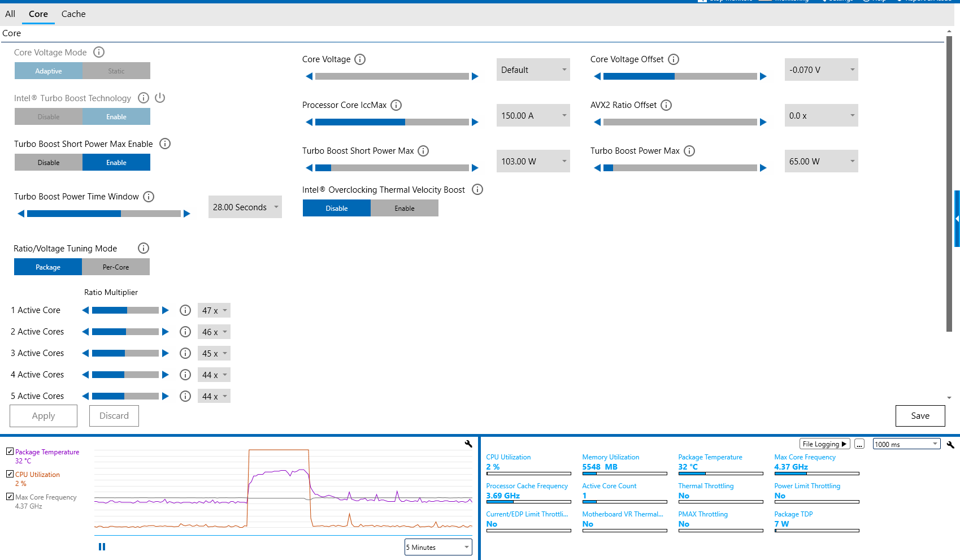Switch to the Cache tab
The image size is (960, 560).
pyautogui.click(x=73, y=14)
